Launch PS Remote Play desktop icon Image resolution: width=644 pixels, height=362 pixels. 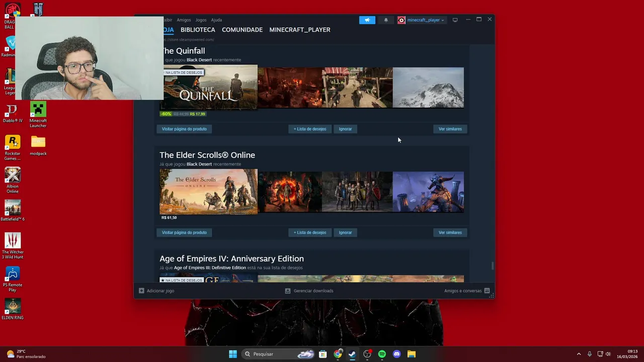tap(13, 279)
